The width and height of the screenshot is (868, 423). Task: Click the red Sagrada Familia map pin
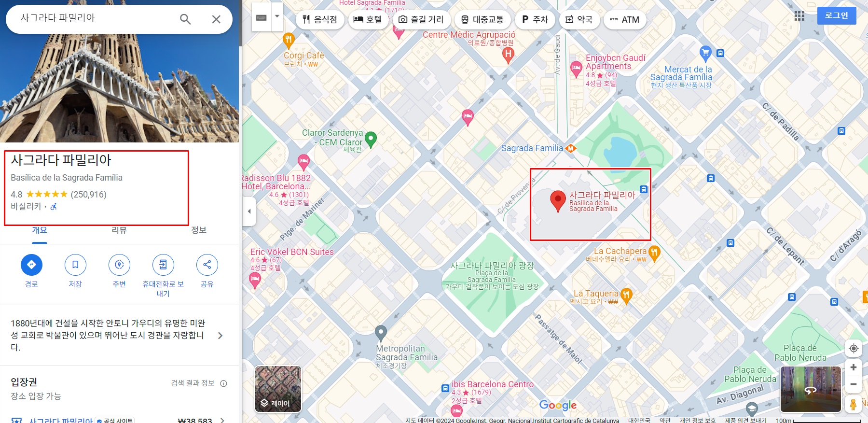click(x=558, y=200)
